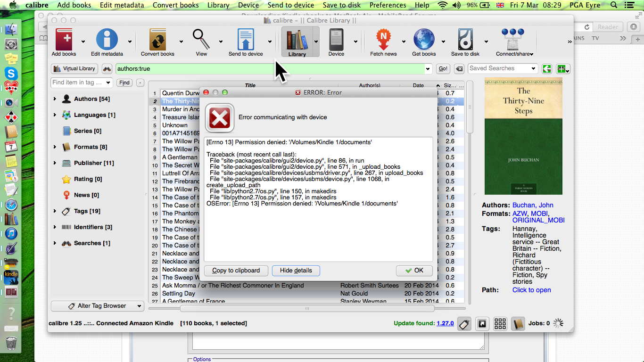
Task: Show hidden toolbar items via the overflow chevron
Action: pos(570,42)
